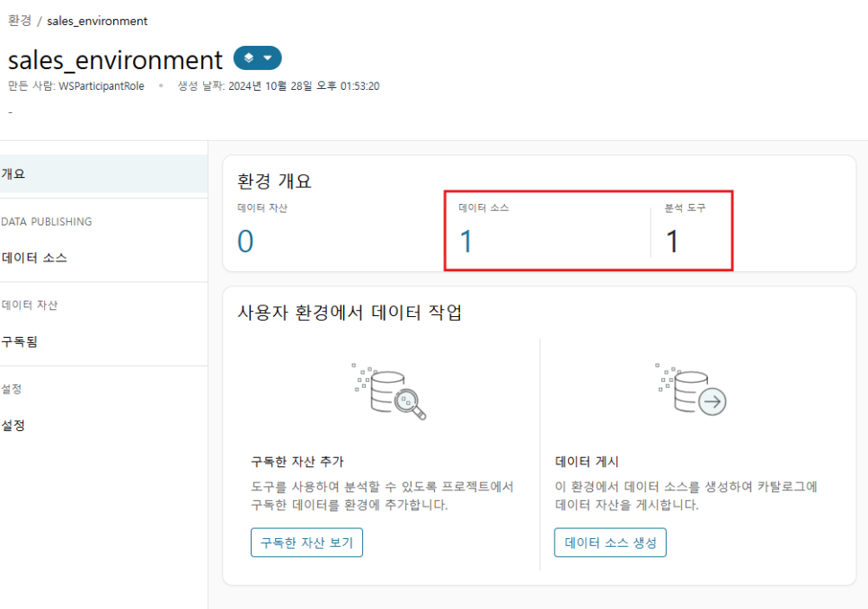Click the 사용자 환경에서 데이터 작업 heading
Image resolution: width=868 pixels, height=609 pixels.
pyautogui.click(x=350, y=313)
